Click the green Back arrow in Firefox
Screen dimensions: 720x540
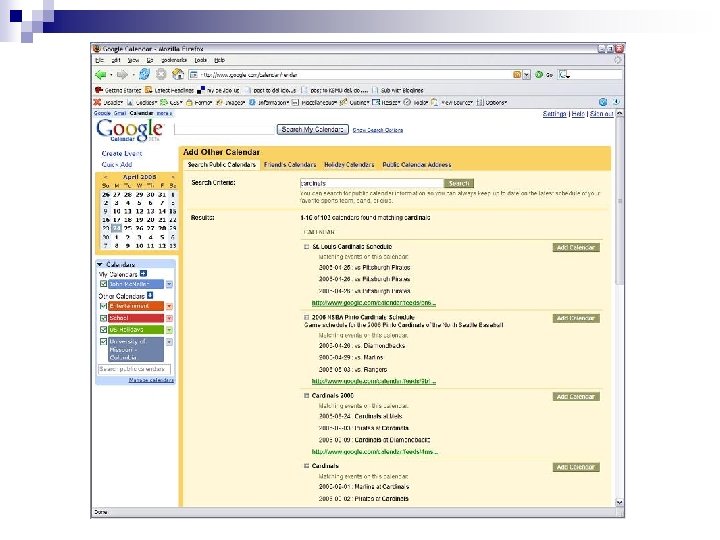pyautogui.click(x=100, y=74)
